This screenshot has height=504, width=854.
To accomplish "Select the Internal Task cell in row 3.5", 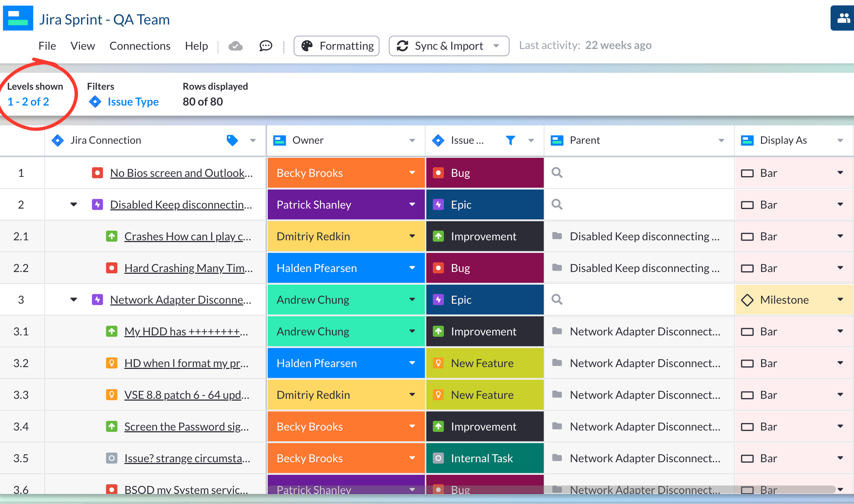I will click(485, 458).
